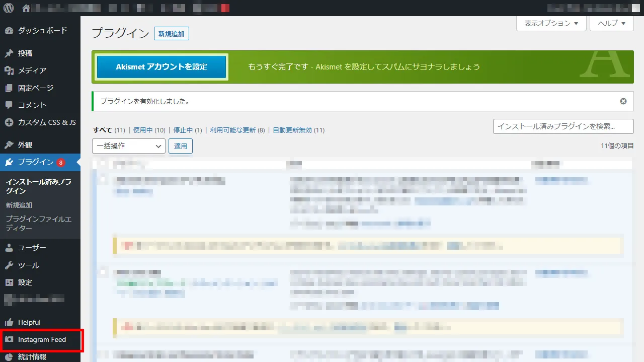
Task: Toggle the select-all checkbox in table header
Action: tap(103, 164)
